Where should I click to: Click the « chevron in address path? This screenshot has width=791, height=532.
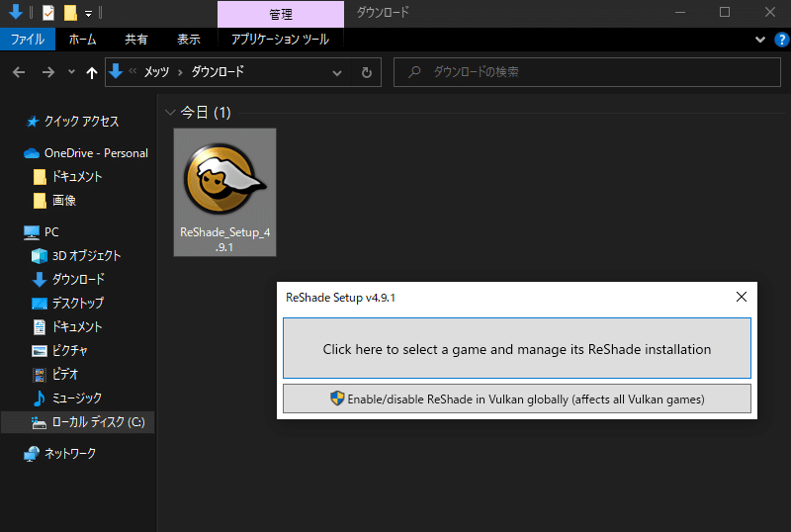click(132, 71)
